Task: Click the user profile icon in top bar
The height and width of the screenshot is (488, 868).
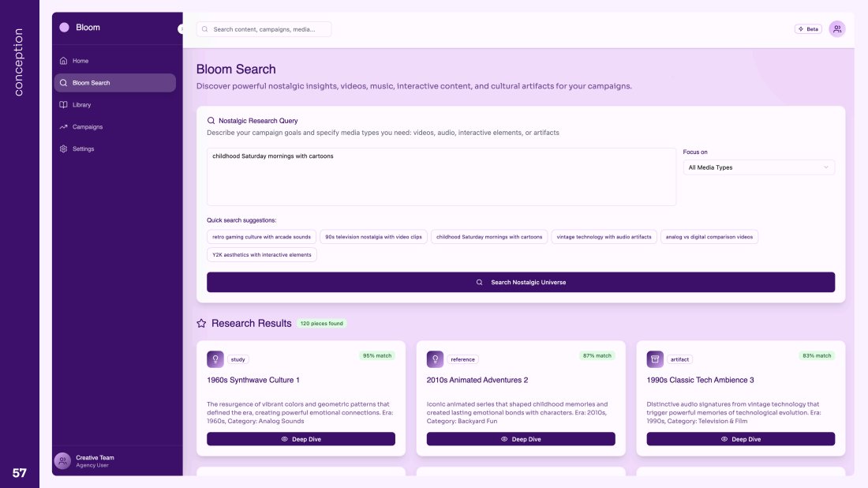Action: coord(837,29)
